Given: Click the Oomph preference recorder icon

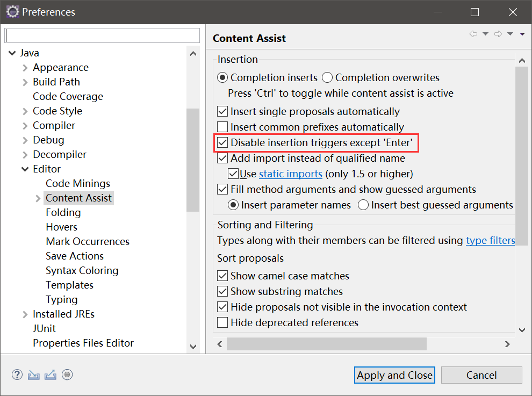Looking at the screenshot, I should [67, 375].
